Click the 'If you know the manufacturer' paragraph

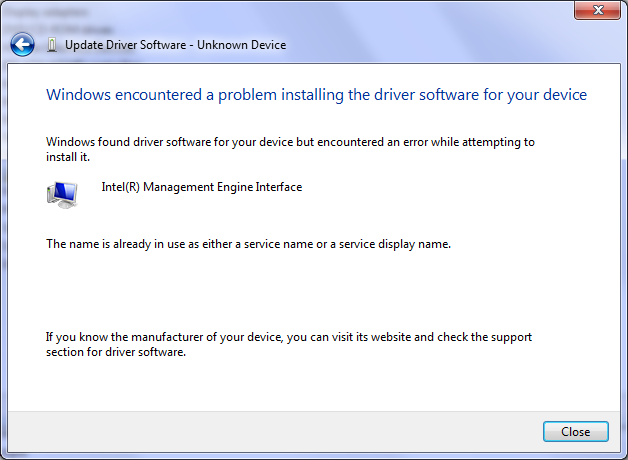pos(289,344)
